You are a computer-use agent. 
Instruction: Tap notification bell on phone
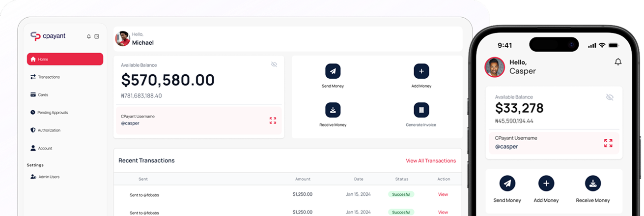pyautogui.click(x=618, y=62)
